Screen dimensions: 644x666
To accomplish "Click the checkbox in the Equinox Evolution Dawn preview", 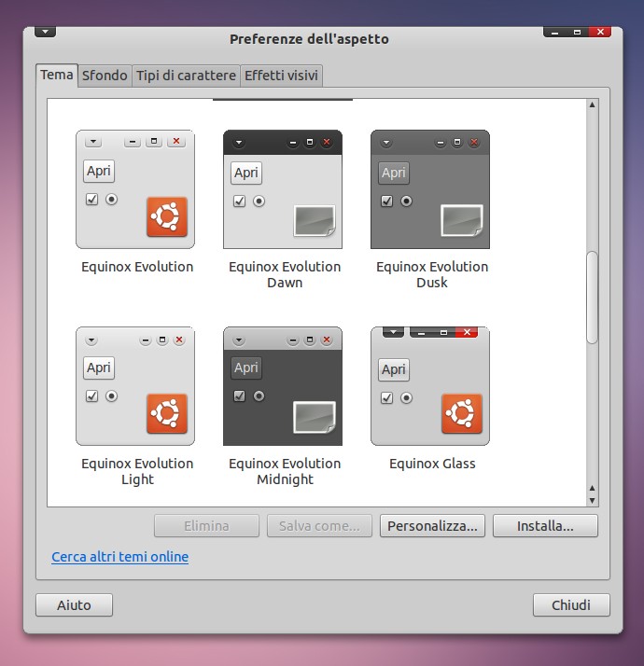I will (x=239, y=201).
